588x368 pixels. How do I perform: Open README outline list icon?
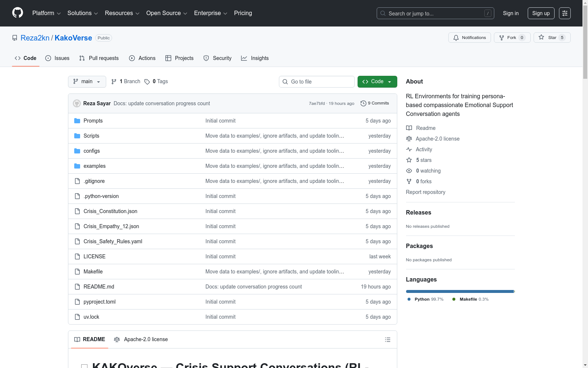click(x=388, y=340)
